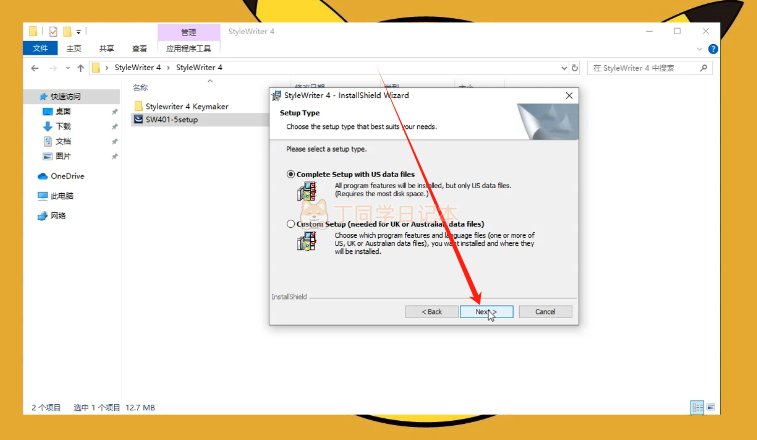Click first StyleWriter 4 breadcrumb segment

point(138,68)
